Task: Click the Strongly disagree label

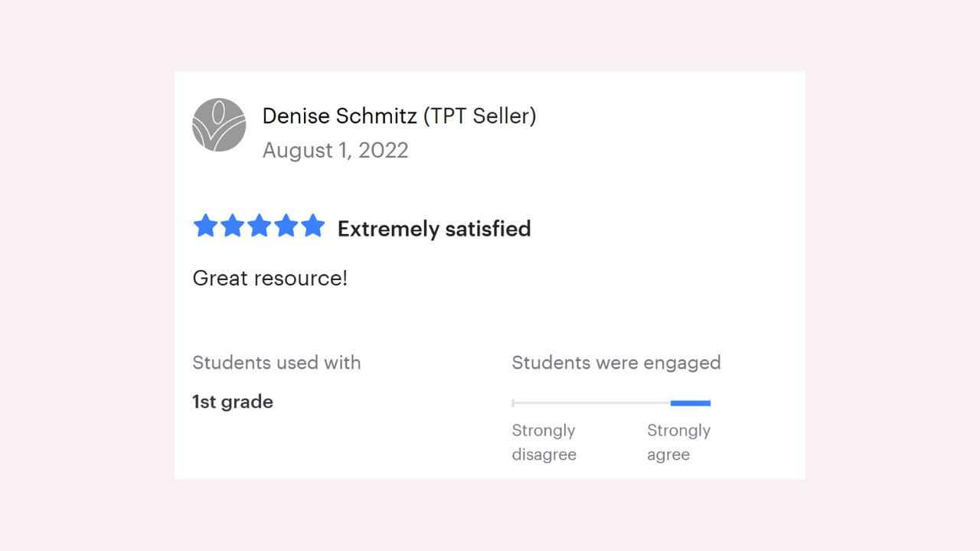Action: 544,442
